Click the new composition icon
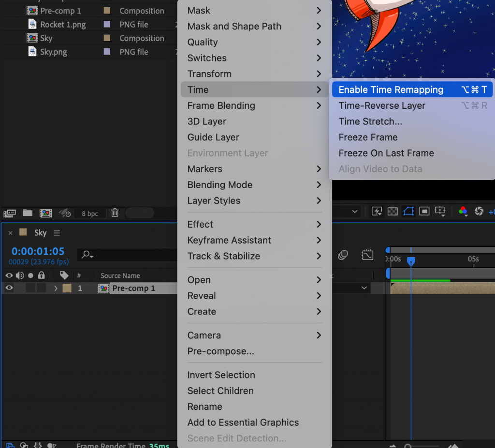Image resolution: width=495 pixels, height=448 pixels. tap(45, 213)
